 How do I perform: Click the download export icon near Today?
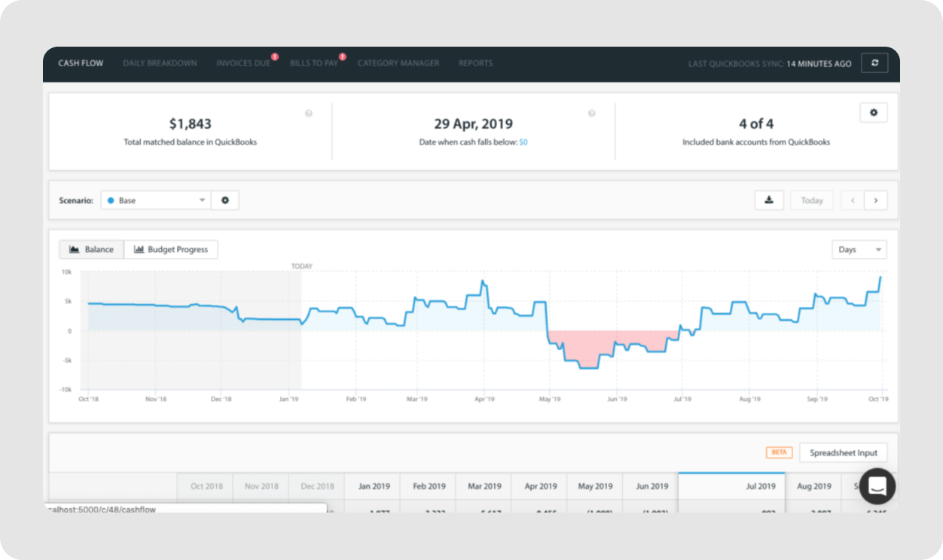point(768,200)
